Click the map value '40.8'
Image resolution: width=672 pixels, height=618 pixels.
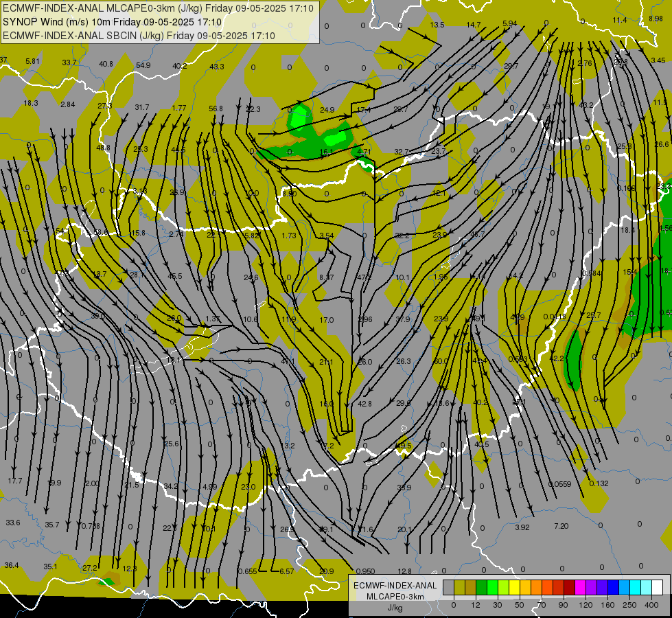tap(106, 64)
